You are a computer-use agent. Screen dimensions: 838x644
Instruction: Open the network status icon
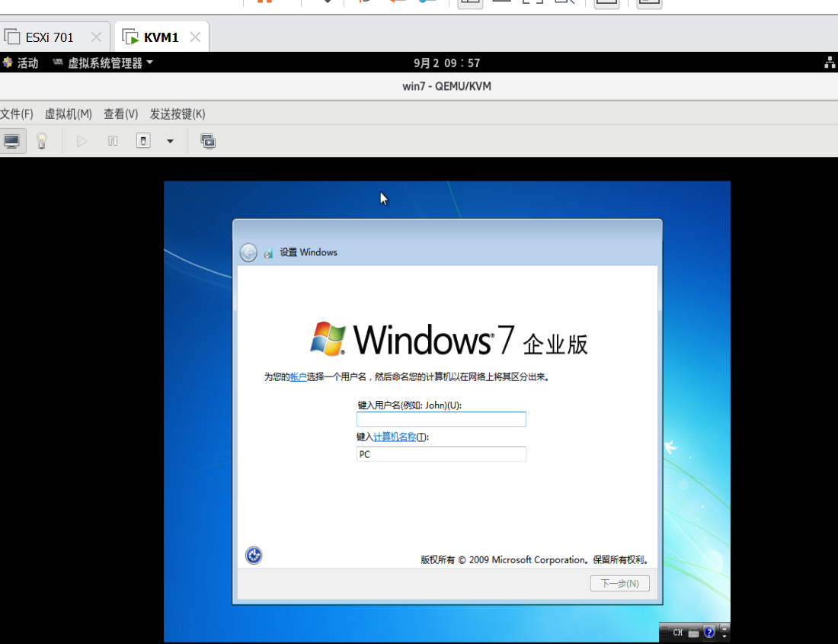tap(830, 63)
